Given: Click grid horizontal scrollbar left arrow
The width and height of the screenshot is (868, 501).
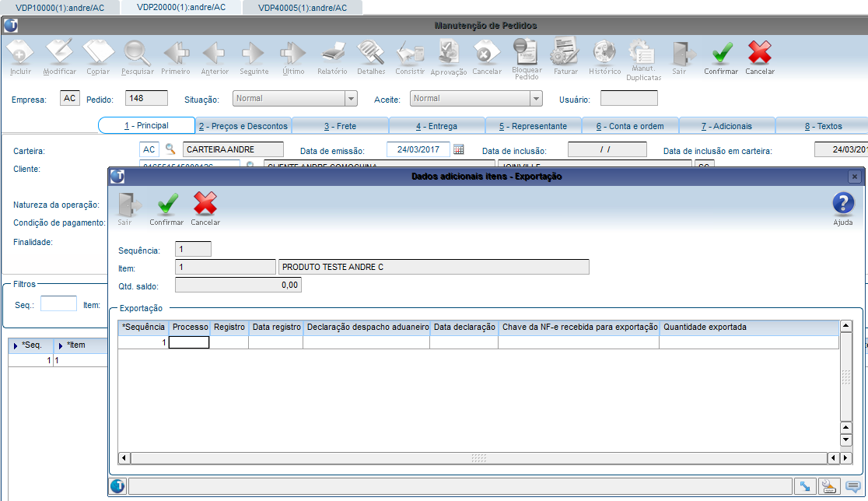Looking at the screenshot, I should (124, 457).
